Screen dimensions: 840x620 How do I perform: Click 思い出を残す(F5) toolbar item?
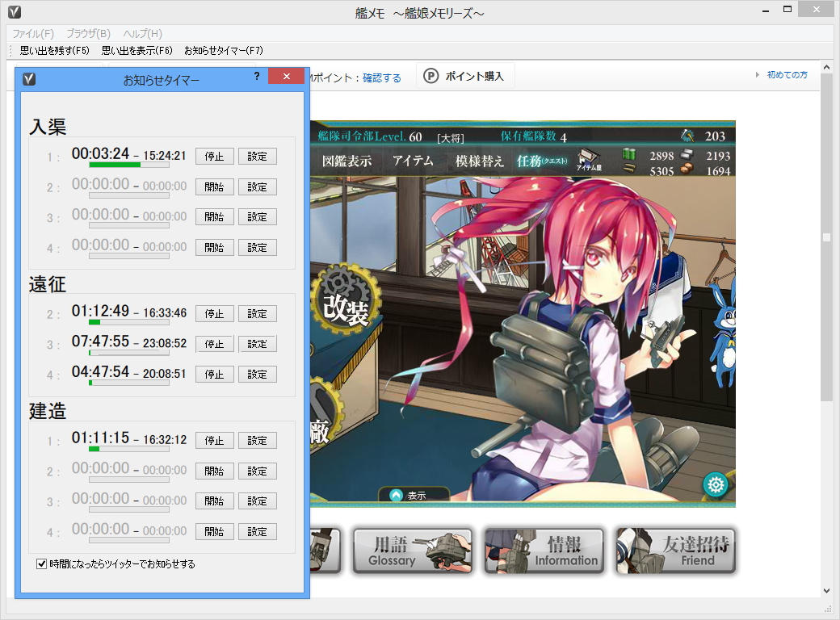pyautogui.click(x=55, y=50)
